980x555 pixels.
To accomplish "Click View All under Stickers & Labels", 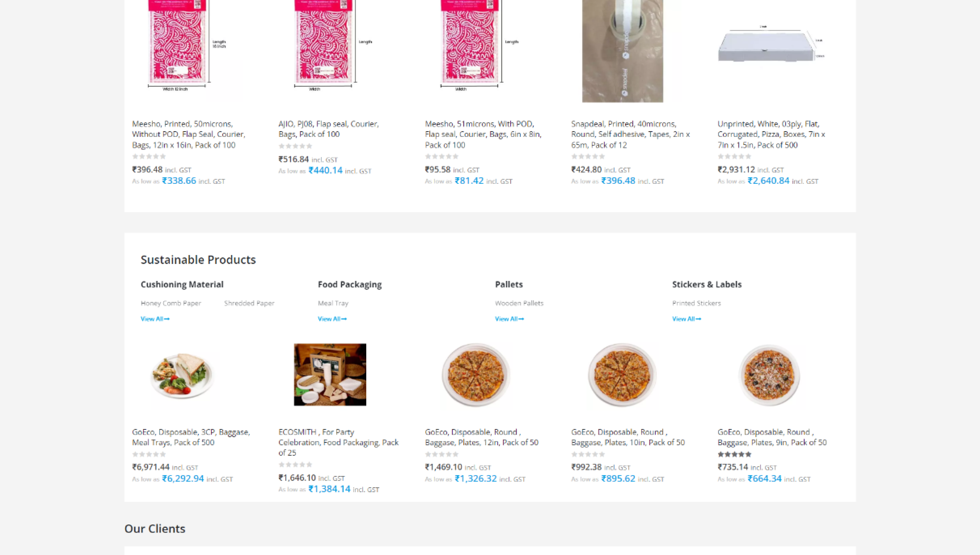I will click(686, 319).
